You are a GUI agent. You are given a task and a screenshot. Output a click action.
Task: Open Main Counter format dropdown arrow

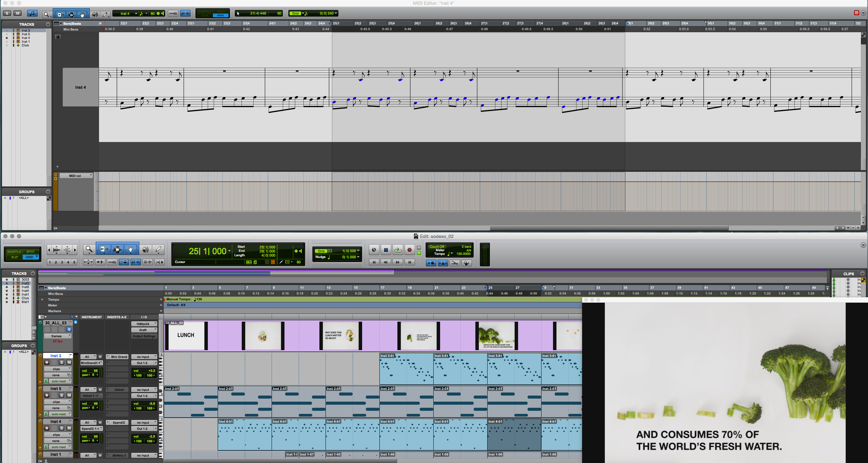(x=230, y=251)
